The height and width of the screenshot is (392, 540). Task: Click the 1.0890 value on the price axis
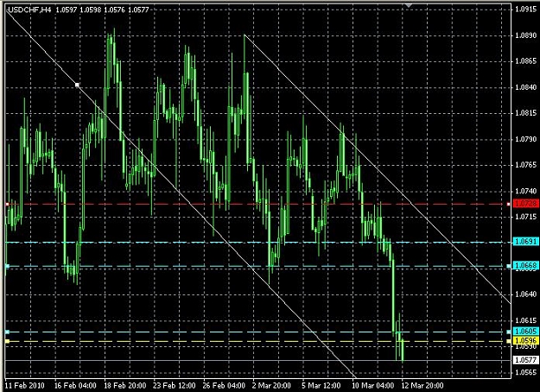[x=525, y=35]
